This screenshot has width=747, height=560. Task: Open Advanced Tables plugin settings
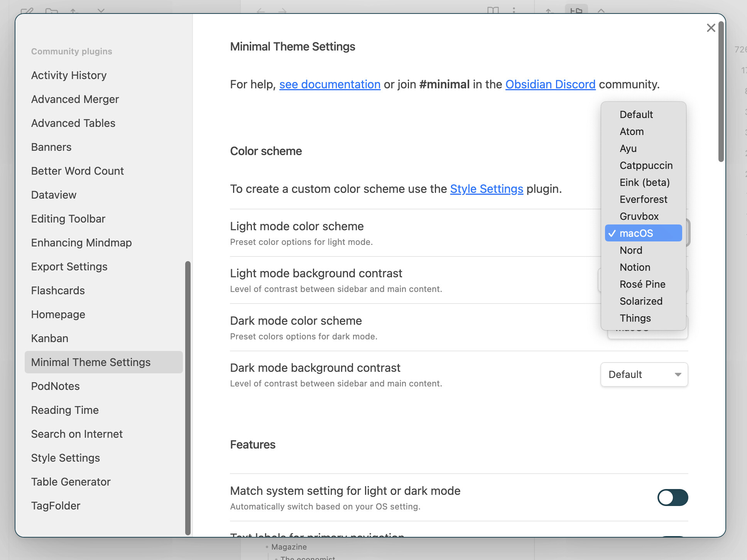coord(103,123)
